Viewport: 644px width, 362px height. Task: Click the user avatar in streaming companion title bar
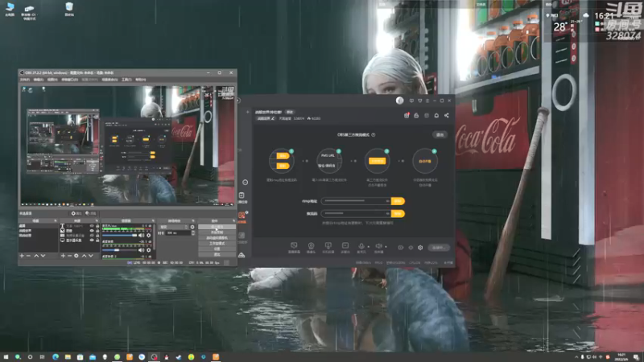click(x=399, y=101)
